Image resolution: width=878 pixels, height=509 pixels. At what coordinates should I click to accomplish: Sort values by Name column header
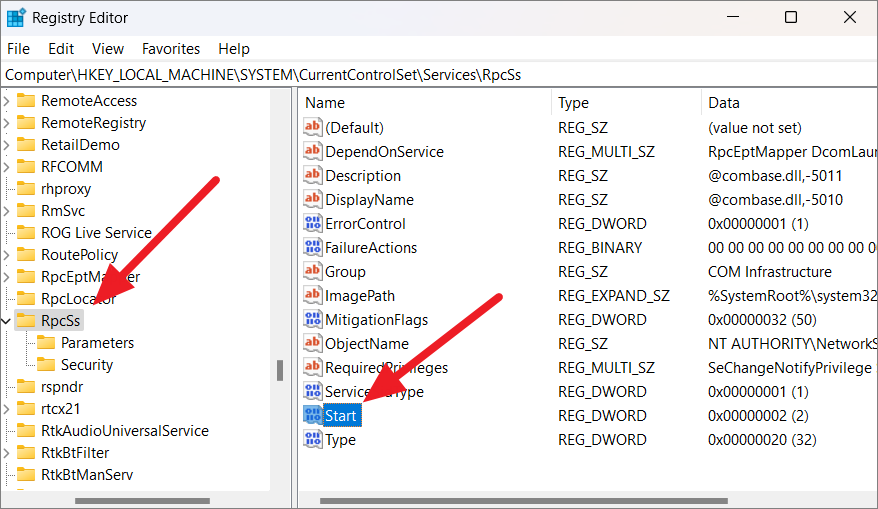[425, 103]
